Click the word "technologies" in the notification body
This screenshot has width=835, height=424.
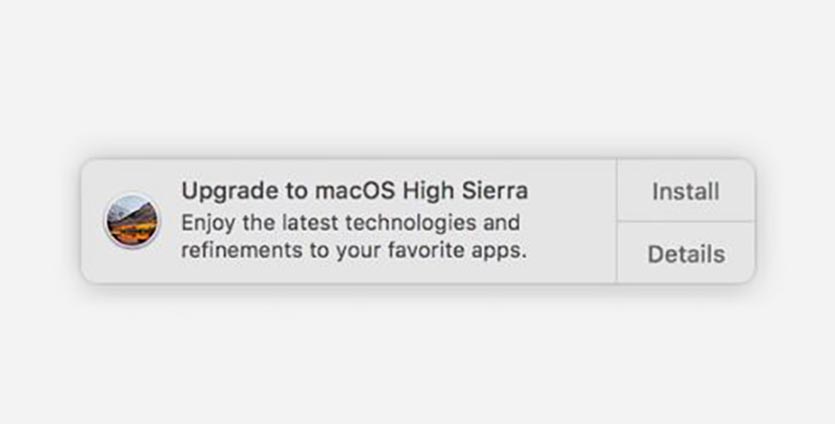click(411, 223)
